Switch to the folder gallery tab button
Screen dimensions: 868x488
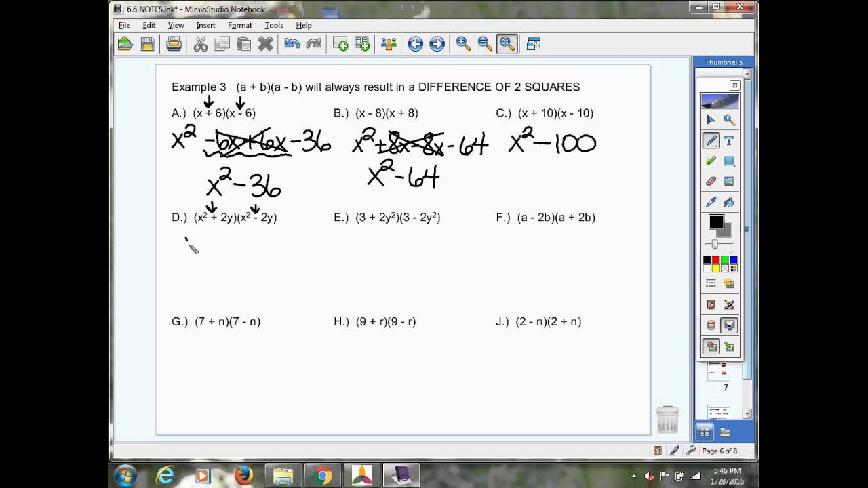tap(725, 432)
